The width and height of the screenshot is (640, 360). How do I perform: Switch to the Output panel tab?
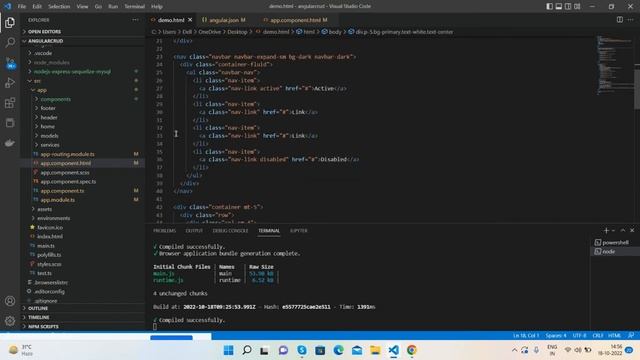194,231
